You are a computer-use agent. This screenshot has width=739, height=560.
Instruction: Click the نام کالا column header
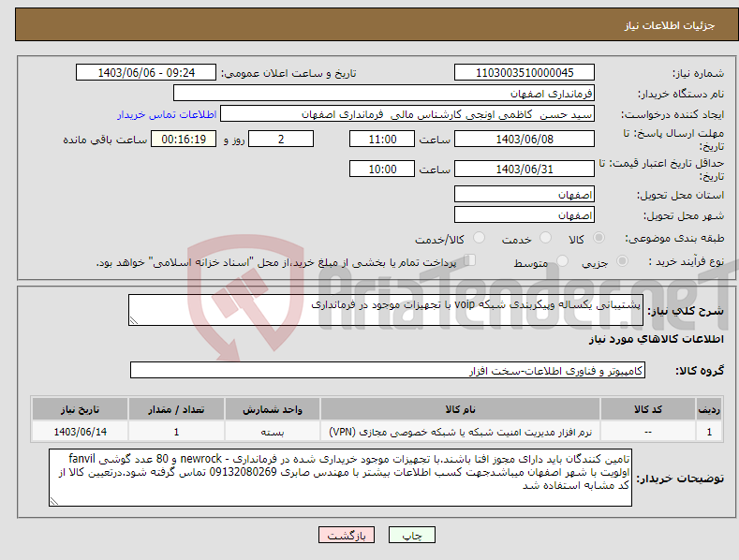pos(460,409)
